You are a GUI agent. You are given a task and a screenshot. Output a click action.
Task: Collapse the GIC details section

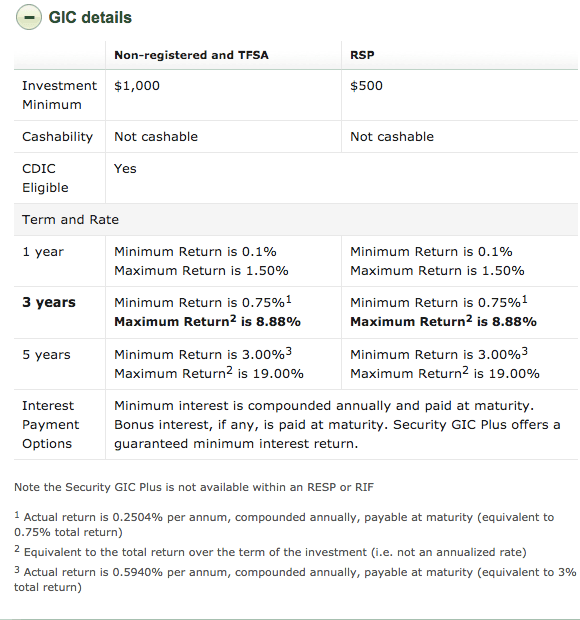click(x=28, y=17)
